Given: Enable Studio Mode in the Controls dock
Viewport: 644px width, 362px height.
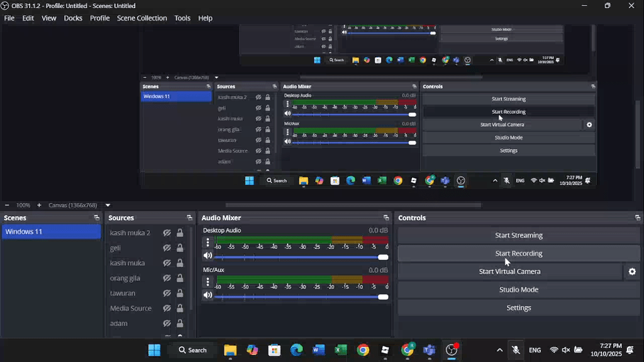Looking at the screenshot, I should (x=518, y=290).
